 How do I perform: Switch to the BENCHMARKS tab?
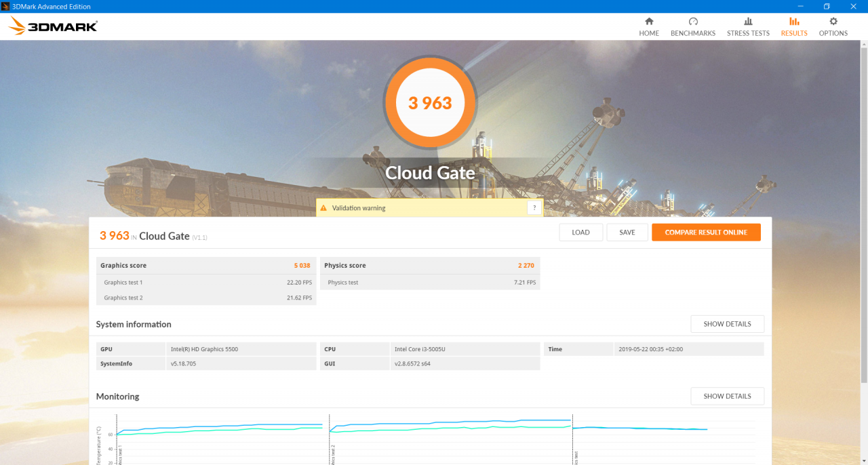[693, 26]
